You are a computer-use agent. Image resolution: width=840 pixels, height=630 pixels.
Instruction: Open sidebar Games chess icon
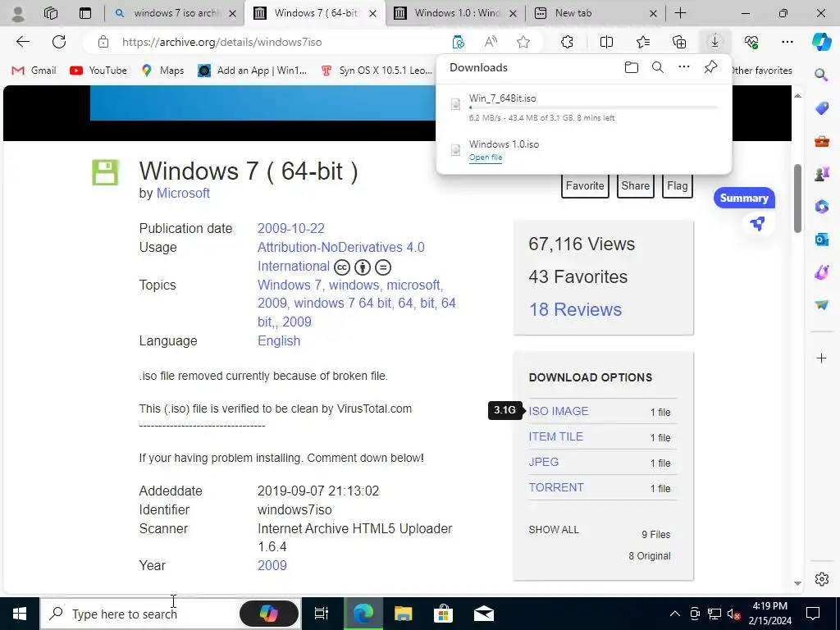tap(821, 174)
